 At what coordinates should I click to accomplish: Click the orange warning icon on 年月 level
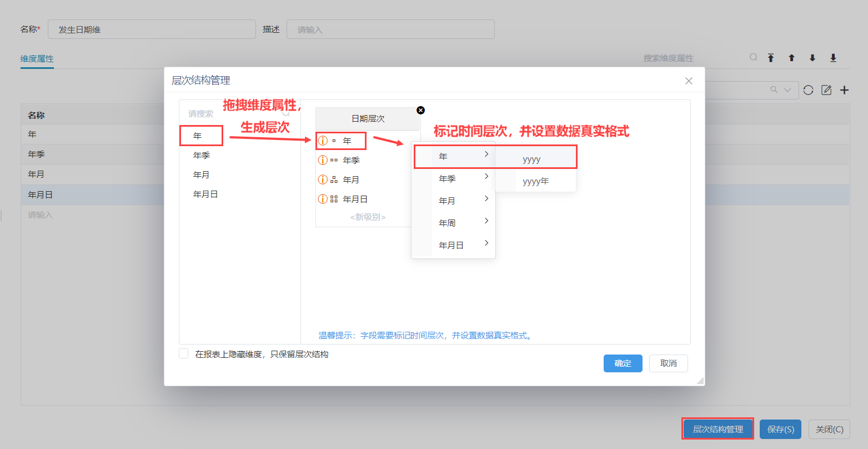point(323,179)
